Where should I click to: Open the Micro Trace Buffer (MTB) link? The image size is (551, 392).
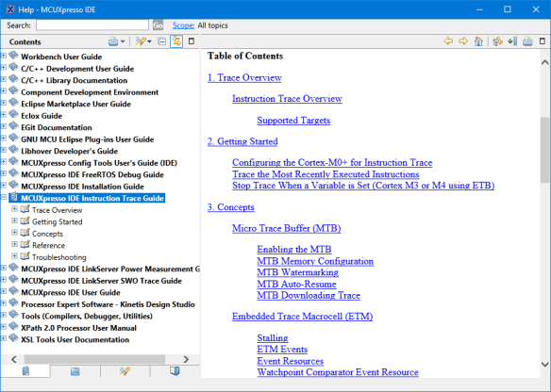[287, 228]
